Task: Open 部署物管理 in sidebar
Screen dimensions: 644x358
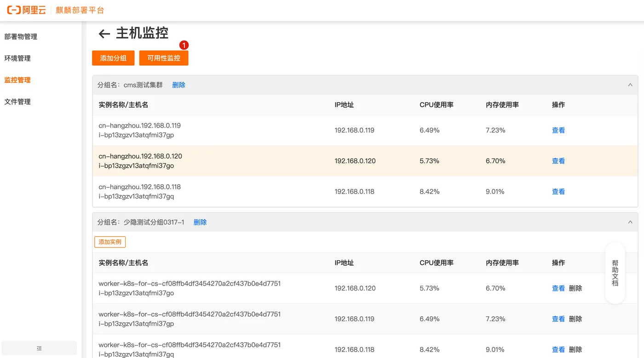Action: point(21,37)
